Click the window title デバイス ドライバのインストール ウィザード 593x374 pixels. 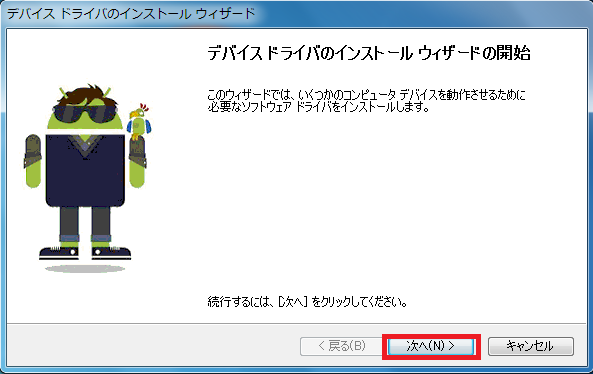tap(131, 14)
